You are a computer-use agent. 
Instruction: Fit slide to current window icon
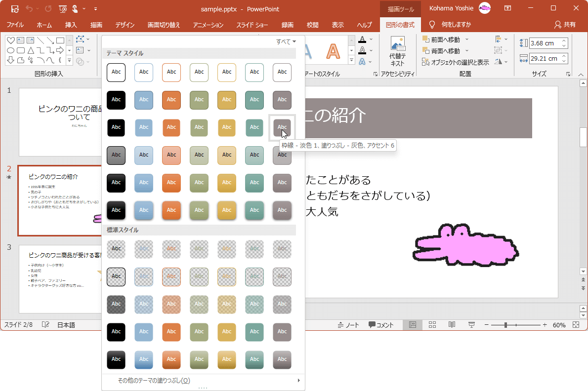click(576, 325)
